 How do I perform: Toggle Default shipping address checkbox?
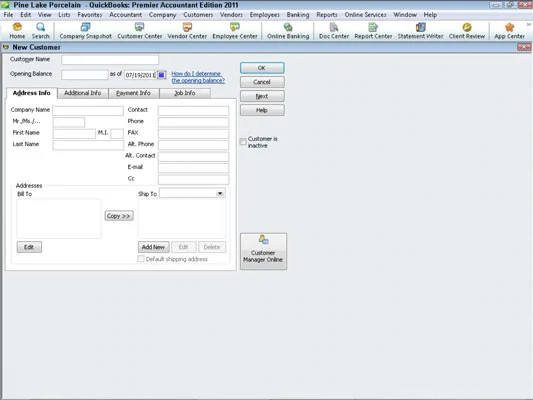point(141,259)
